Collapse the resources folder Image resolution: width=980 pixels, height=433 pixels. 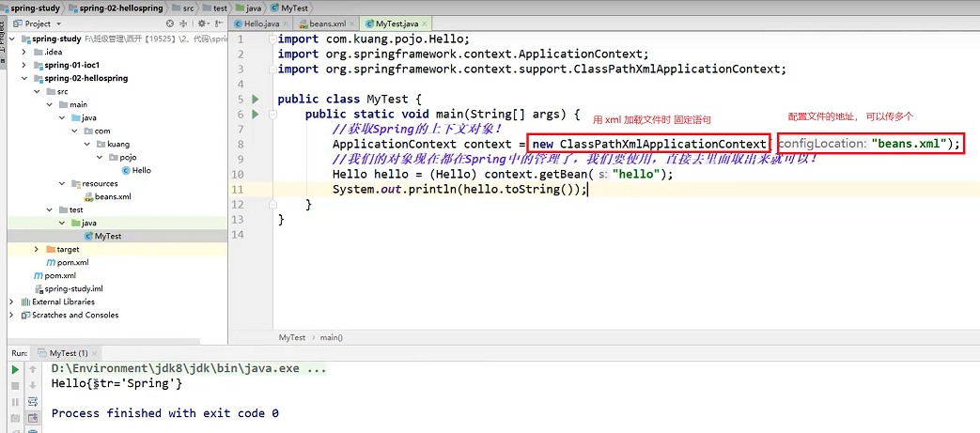pyautogui.click(x=62, y=184)
